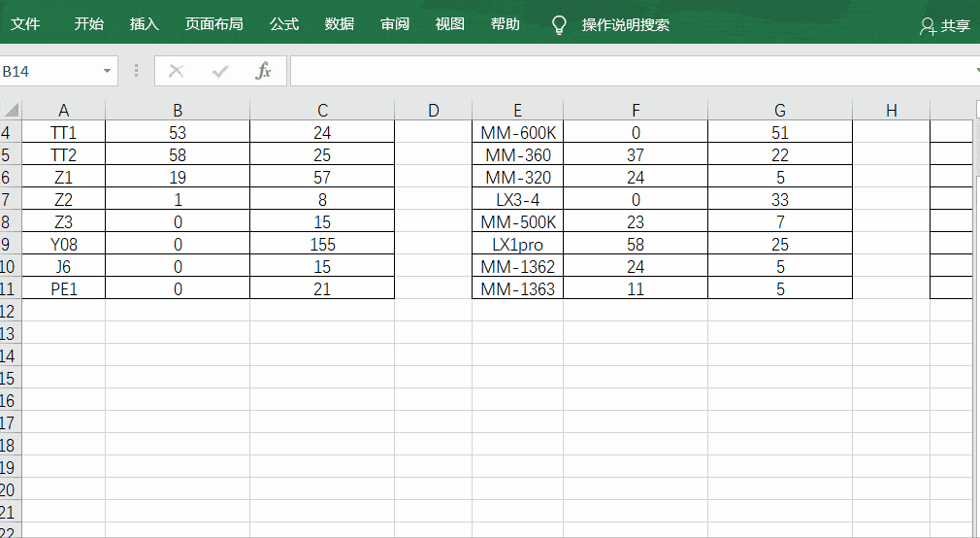Click the Name Box showing B14
This screenshot has height=538, width=980.
tap(49, 72)
